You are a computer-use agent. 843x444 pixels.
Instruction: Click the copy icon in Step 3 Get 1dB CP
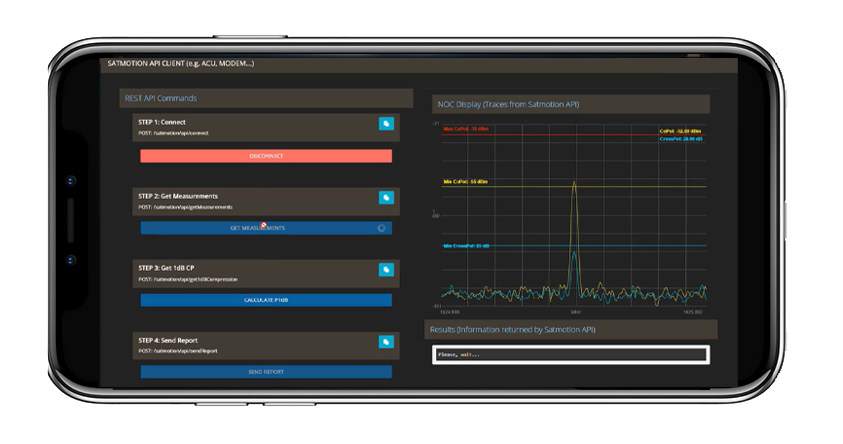tap(385, 269)
